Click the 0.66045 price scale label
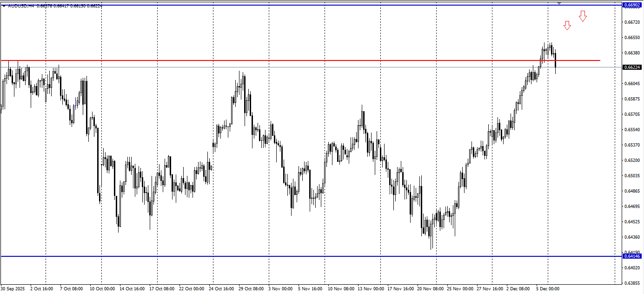Viewport: 644px width, 294px height. click(633, 83)
